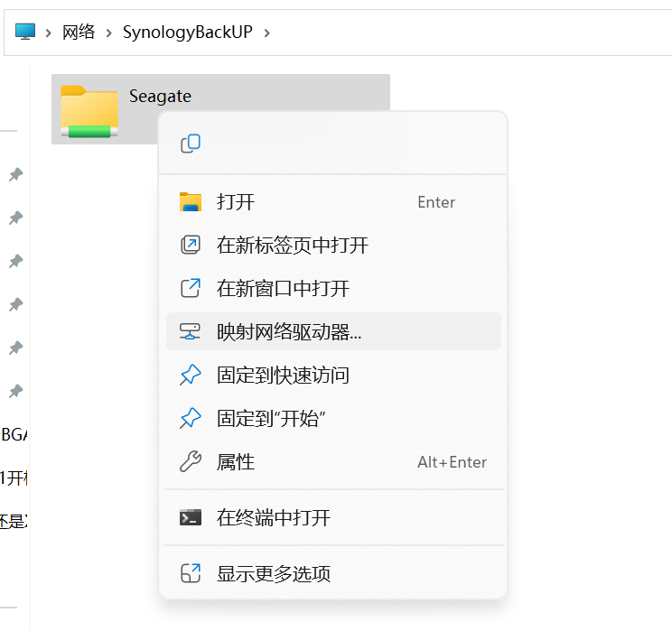Click SynologyBackUP breadcrumb segment
Screen dimensions: 672x631
[188, 32]
